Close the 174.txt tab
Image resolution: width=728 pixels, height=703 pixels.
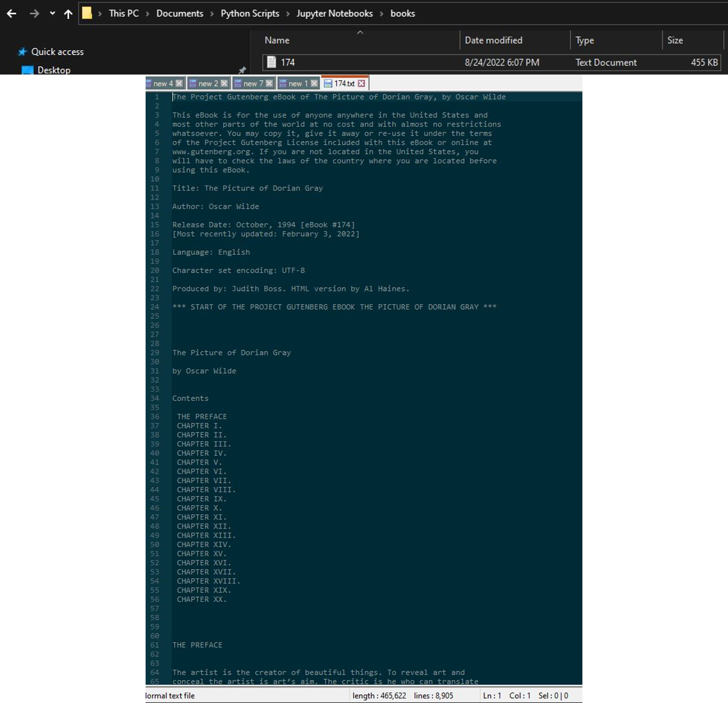tap(361, 84)
